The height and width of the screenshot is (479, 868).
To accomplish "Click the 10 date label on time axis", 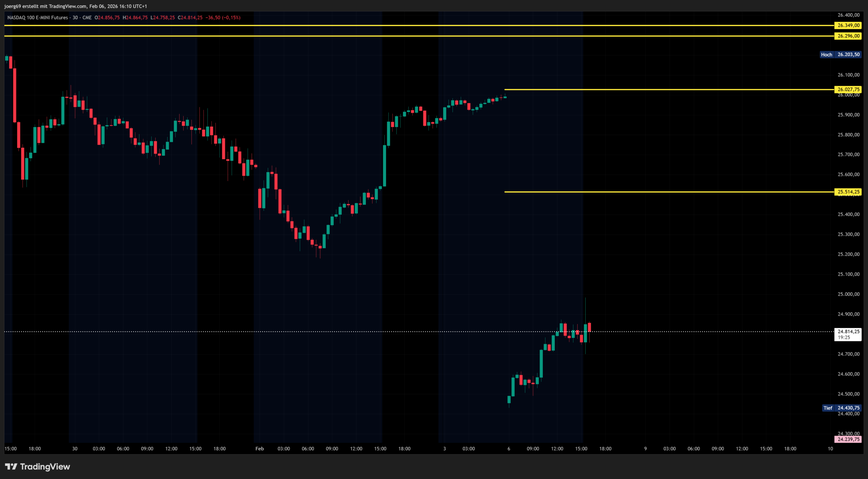I will (830, 449).
